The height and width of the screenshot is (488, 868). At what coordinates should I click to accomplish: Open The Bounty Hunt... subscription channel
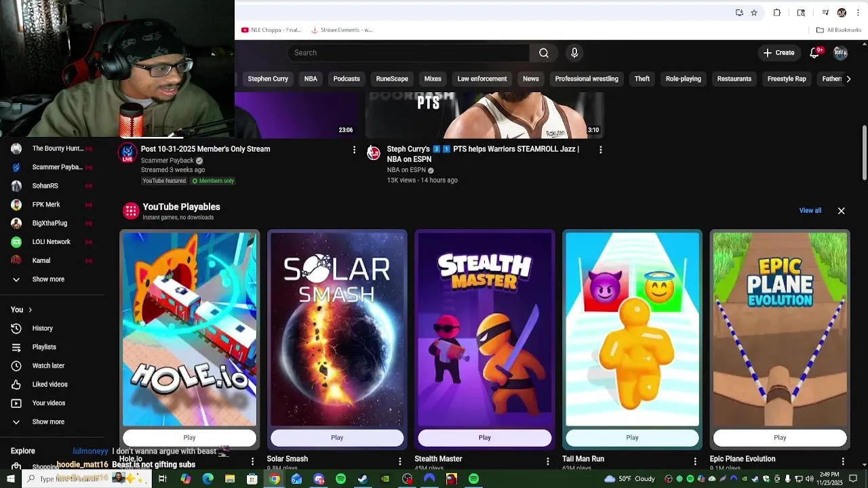pyautogui.click(x=52, y=148)
